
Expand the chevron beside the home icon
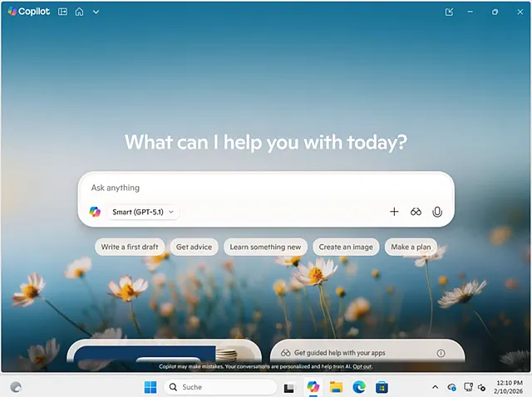click(96, 12)
